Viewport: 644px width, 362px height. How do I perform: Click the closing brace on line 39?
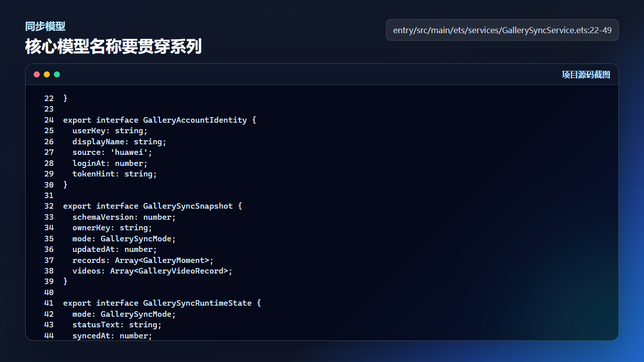[x=65, y=282]
